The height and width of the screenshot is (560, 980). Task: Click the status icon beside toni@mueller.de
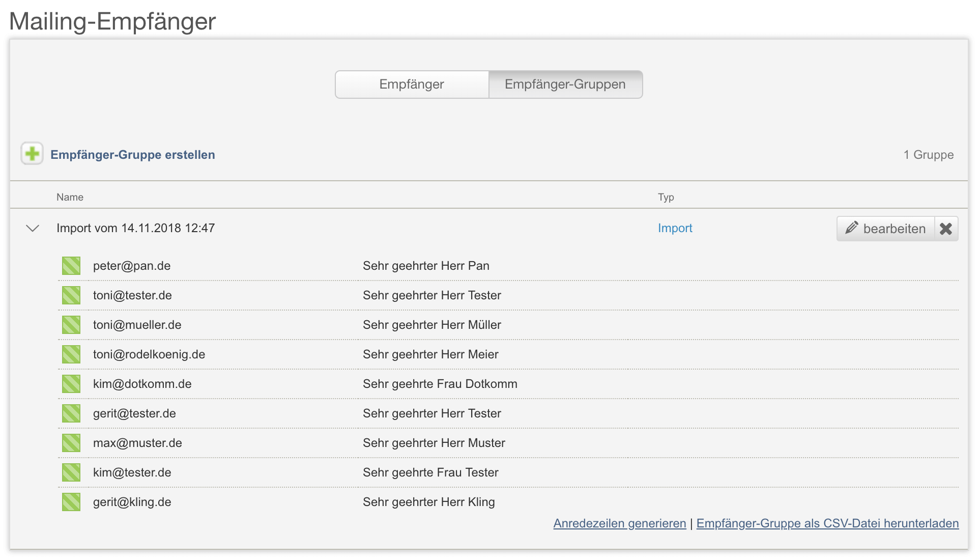coord(71,325)
